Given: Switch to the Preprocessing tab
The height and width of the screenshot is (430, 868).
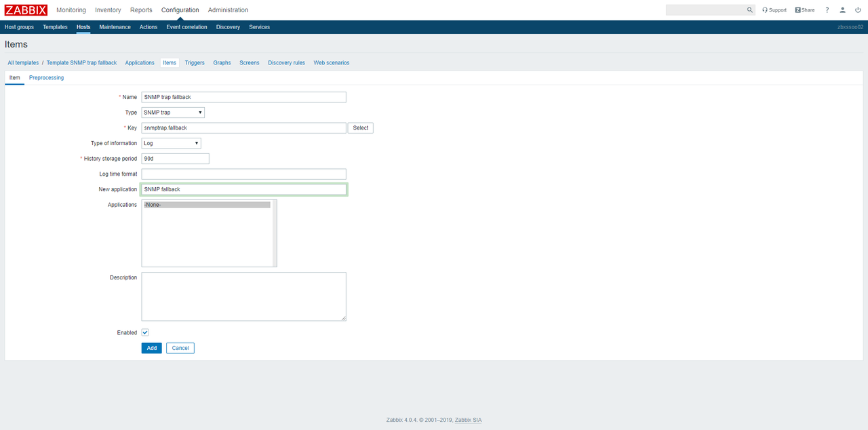Looking at the screenshot, I should (46, 78).
